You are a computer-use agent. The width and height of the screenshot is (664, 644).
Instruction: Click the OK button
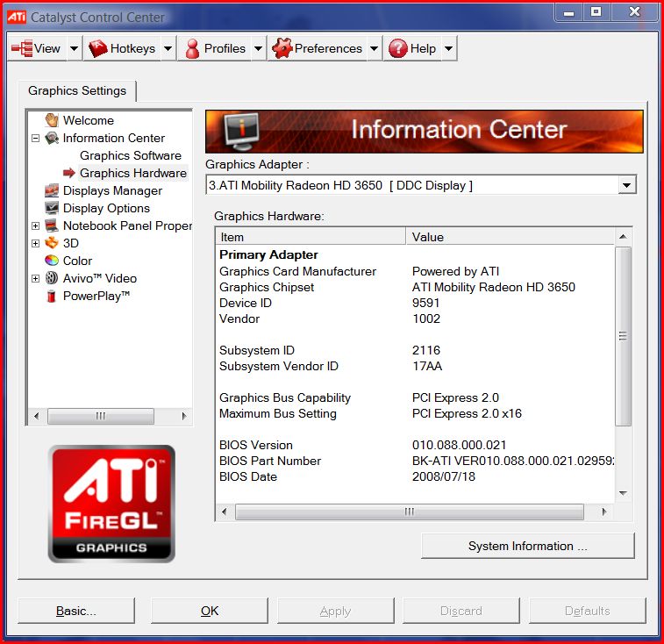coord(210,611)
